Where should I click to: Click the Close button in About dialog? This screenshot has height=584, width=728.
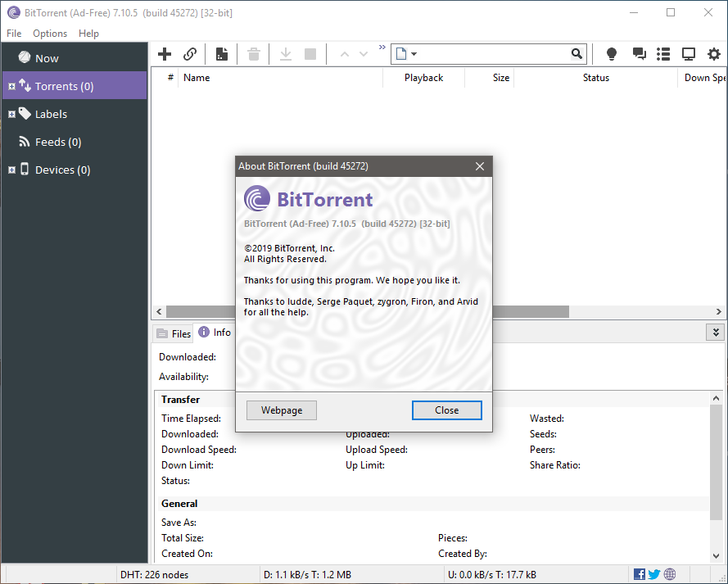[446, 410]
